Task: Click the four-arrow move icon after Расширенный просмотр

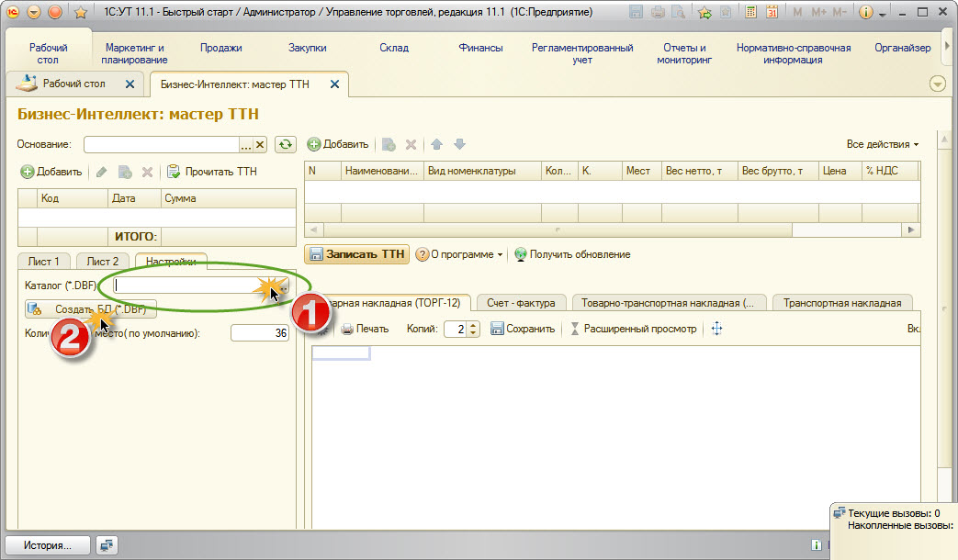Action: pos(716,330)
